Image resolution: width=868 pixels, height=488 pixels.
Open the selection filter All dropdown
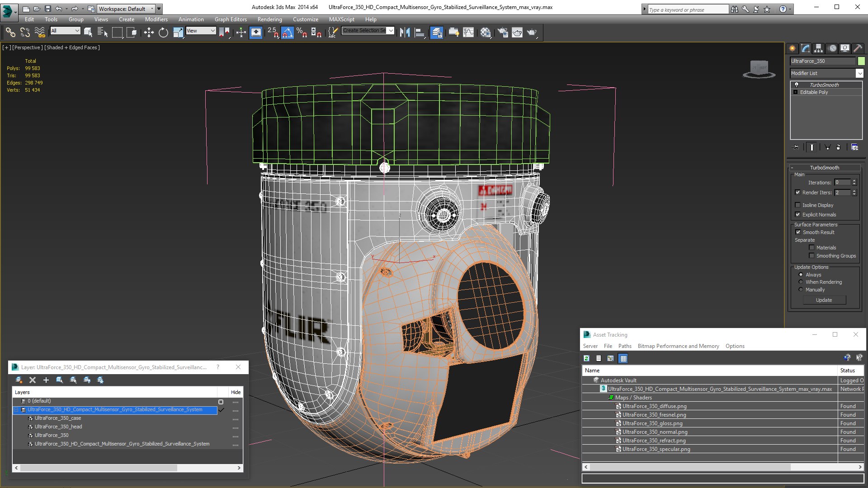point(66,31)
